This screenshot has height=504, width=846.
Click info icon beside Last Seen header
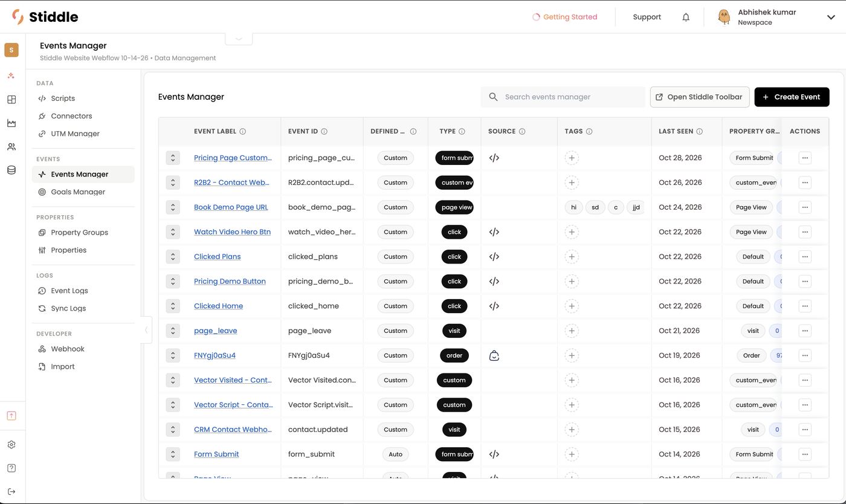[x=700, y=131]
